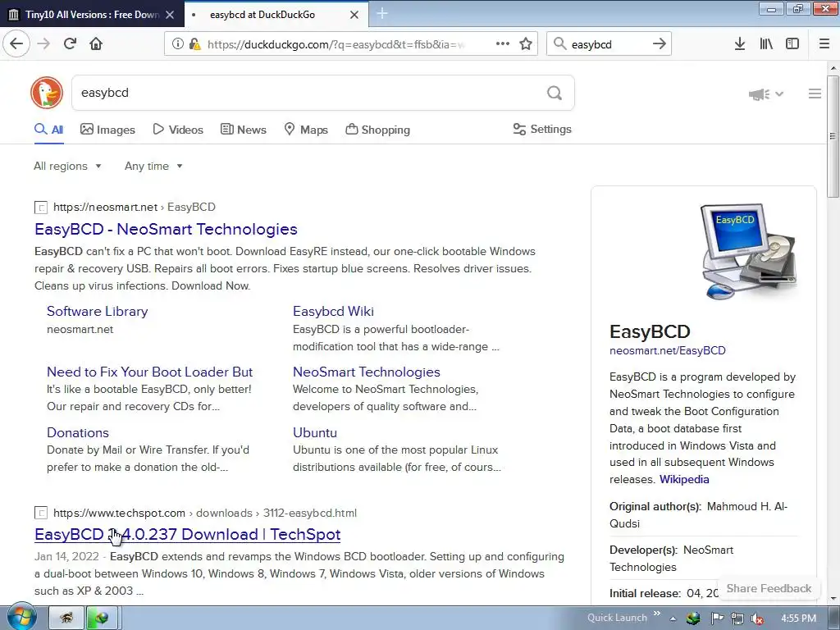Open the Ubuntu sitelink

tap(315, 432)
